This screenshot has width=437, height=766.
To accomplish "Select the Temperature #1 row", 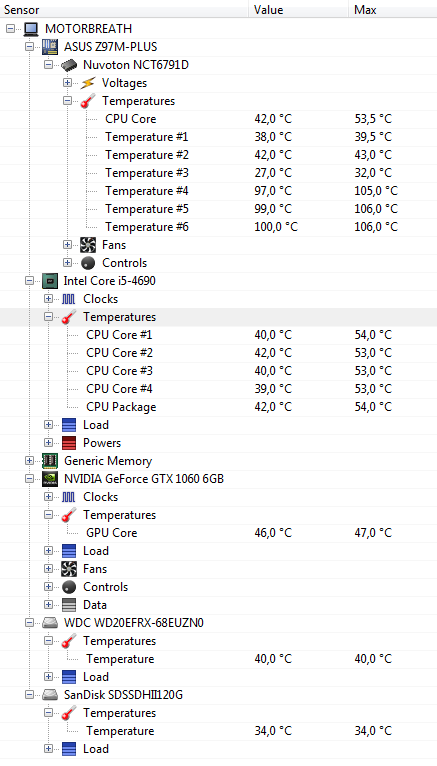I will tap(218, 137).
